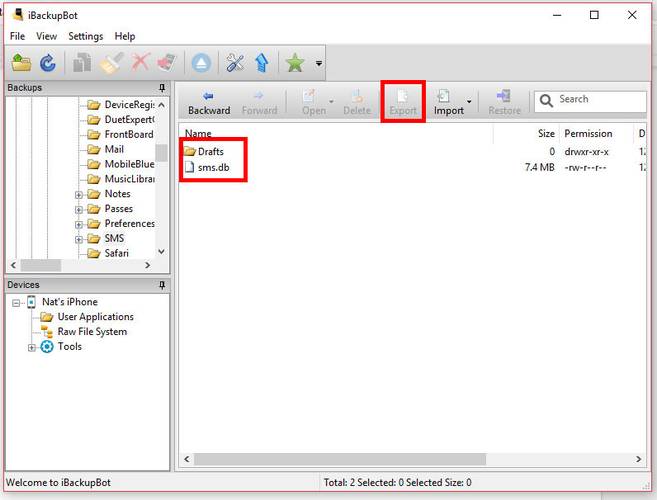Open User Applications under Nat's iPhone
657x500 pixels.
(87, 317)
